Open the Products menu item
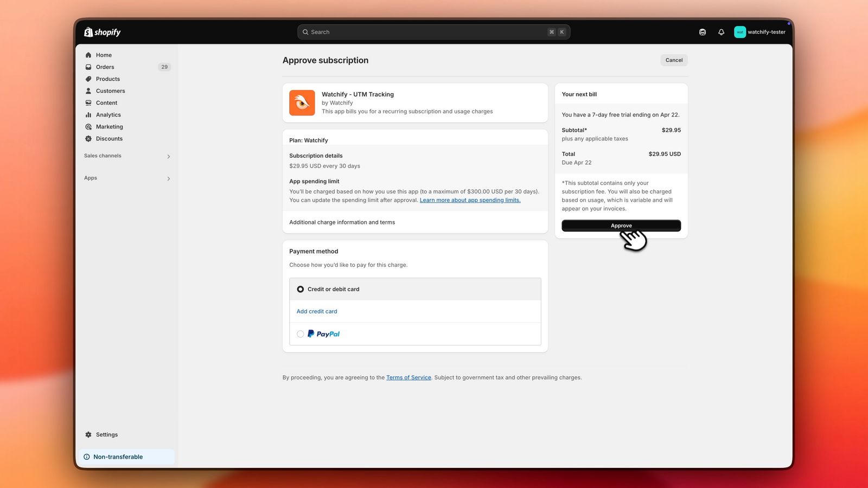Viewport: 868px width, 488px height. (x=108, y=79)
